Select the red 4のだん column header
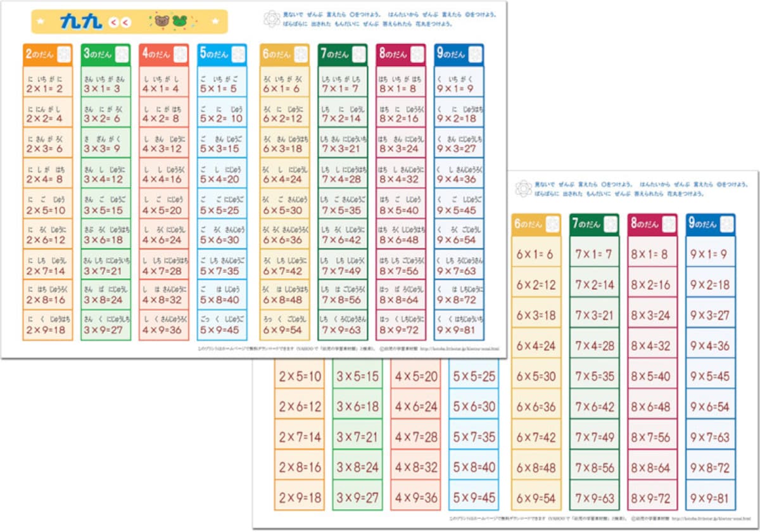Viewport: 760px width, 532px height. [x=164, y=54]
